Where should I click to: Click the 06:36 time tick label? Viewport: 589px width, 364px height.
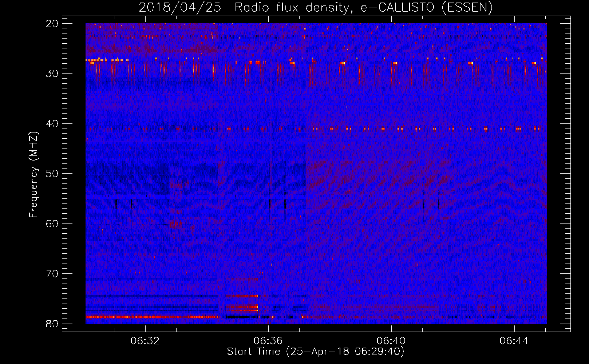coord(268,341)
